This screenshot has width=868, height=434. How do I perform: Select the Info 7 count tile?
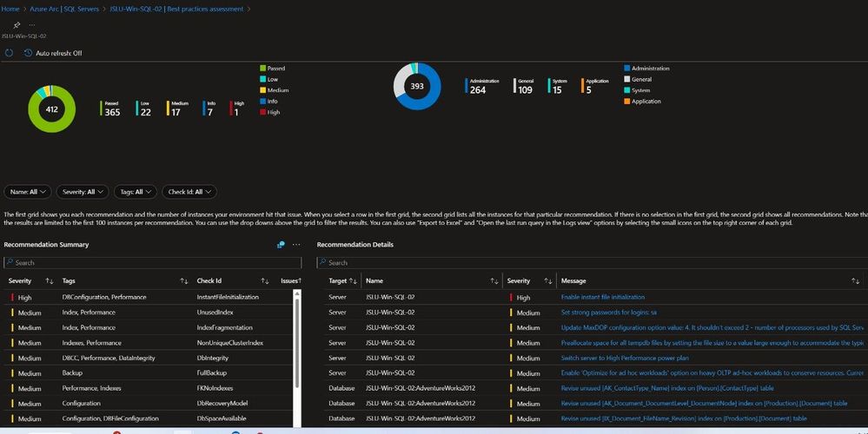[209, 108]
